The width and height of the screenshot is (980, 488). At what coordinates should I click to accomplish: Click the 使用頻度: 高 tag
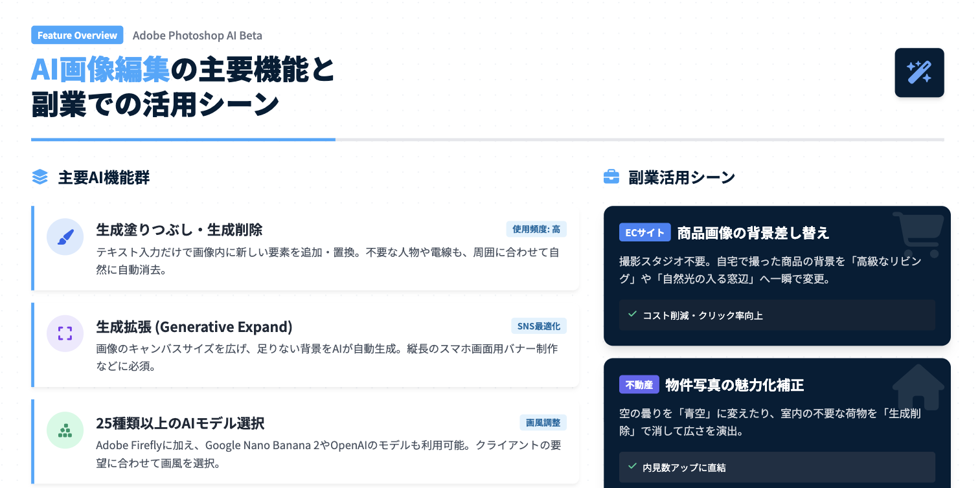(536, 229)
